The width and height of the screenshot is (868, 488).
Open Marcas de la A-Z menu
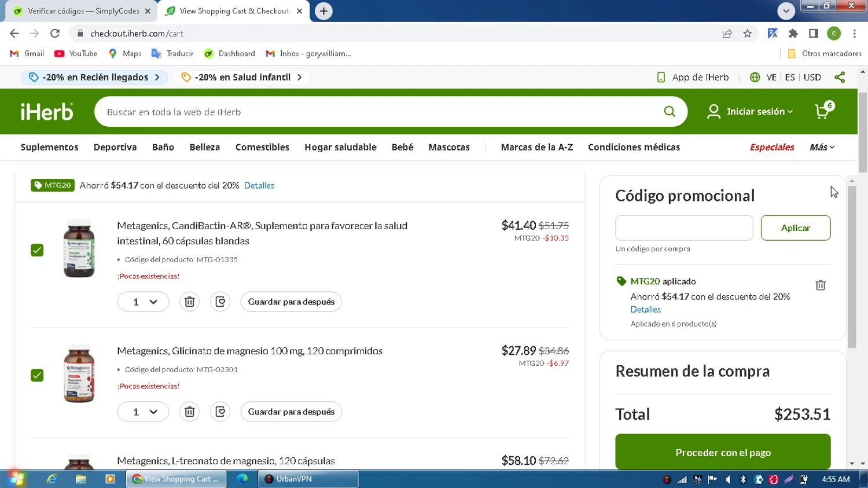tap(537, 147)
